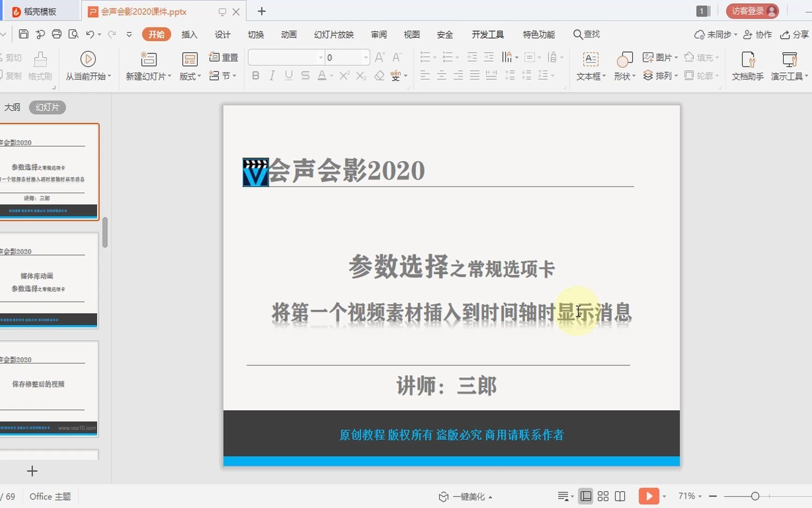Launch the 文档助手 document assistant

click(748, 66)
